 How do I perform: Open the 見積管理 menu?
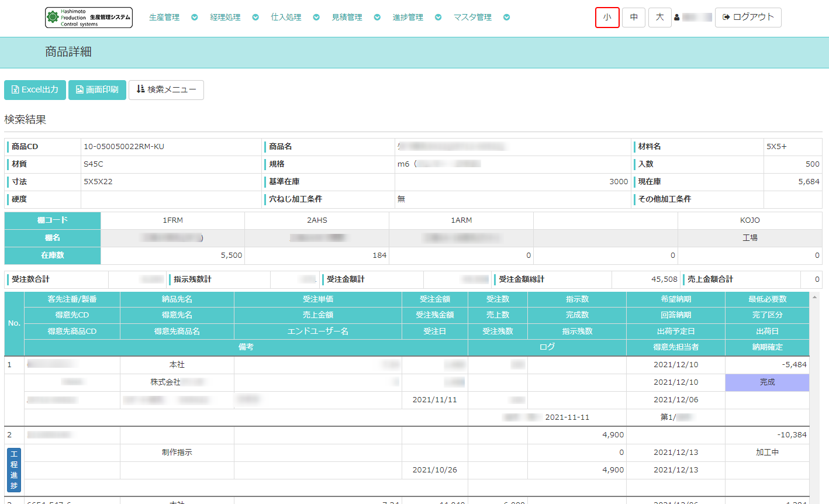pyautogui.click(x=347, y=18)
